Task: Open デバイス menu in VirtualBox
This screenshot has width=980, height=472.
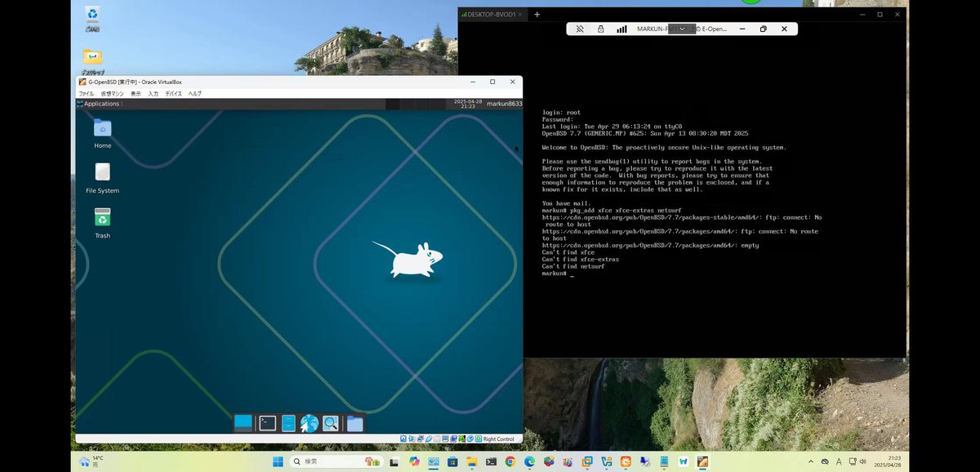Action: tap(174, 94)
